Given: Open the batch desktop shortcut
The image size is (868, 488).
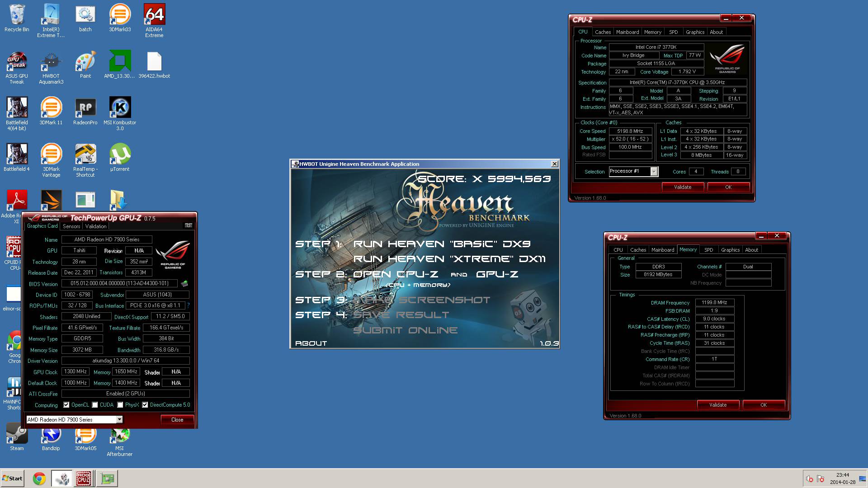Looking at the screenshot, I should pos(85,19).
